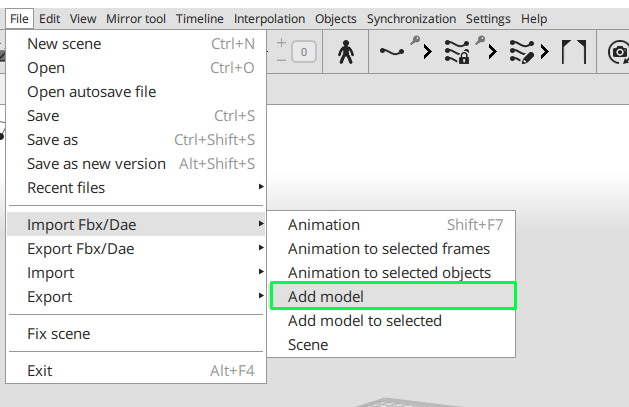Click the two flags marker icon
This screenshot has width=629, height=407.
(574, 52)
